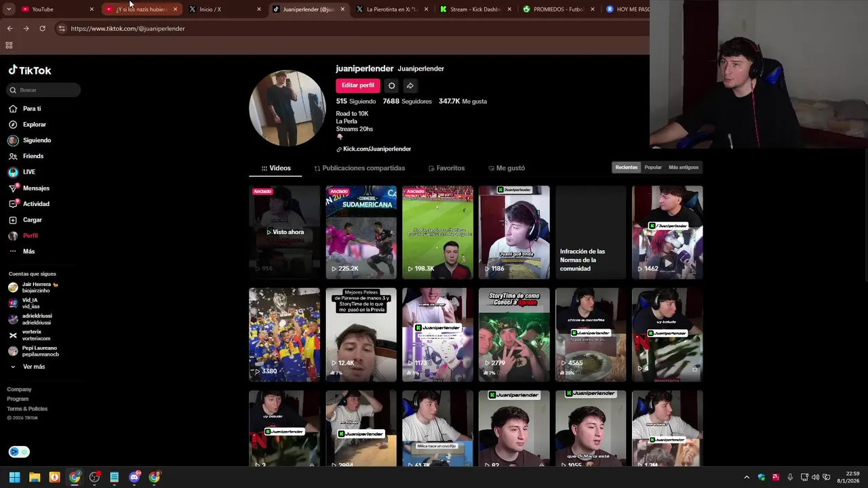Screen dimensions: 868x488
Task: Click browser back arrow
Action: [x=9, y=28]
